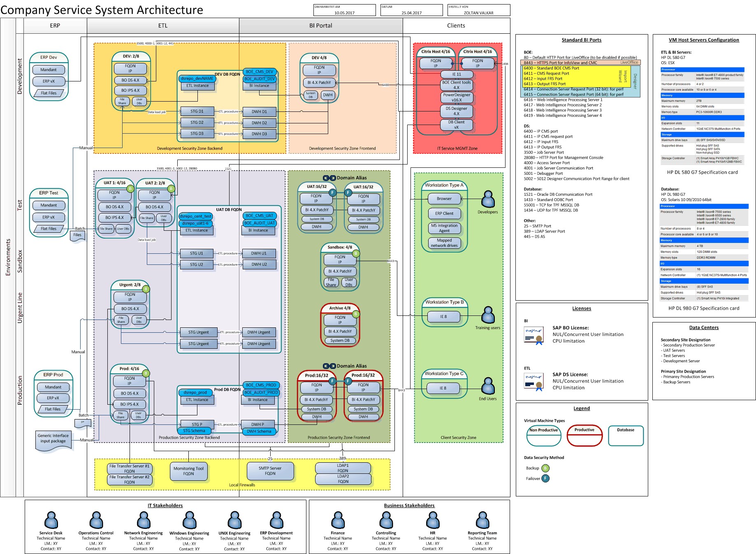
Task: Click the STG Schema label
Action: pos(194,431)
